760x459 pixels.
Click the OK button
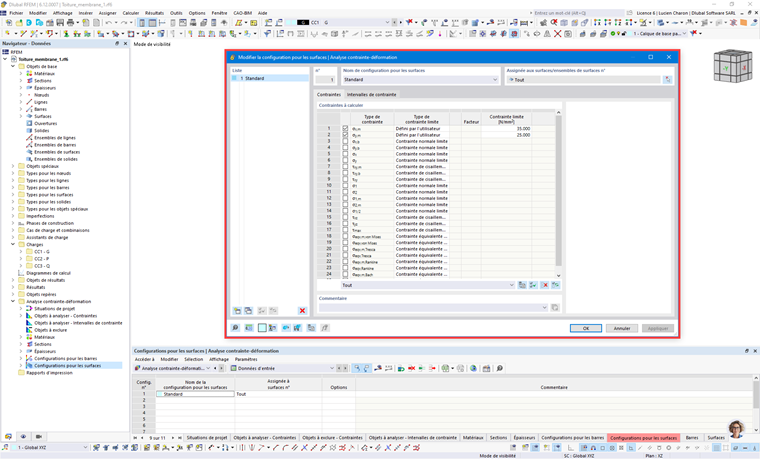pyautogui.click(x=586, y=328)
